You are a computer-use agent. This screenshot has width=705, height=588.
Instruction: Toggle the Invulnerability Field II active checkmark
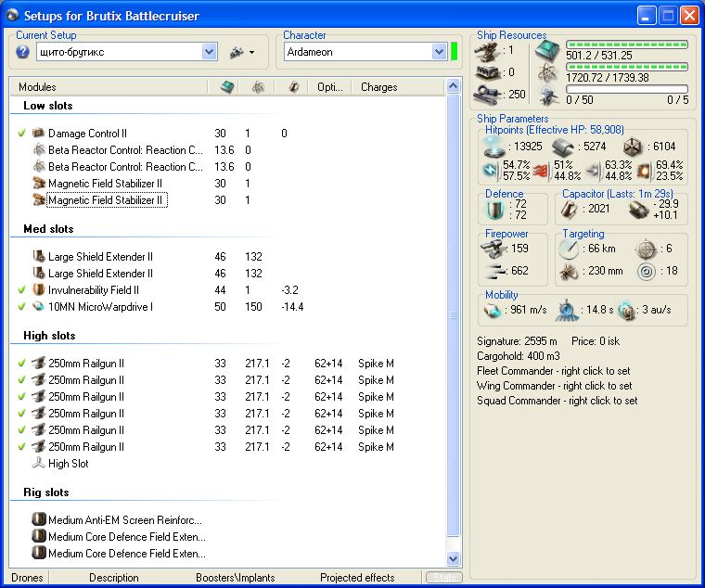tap(21, 290)
